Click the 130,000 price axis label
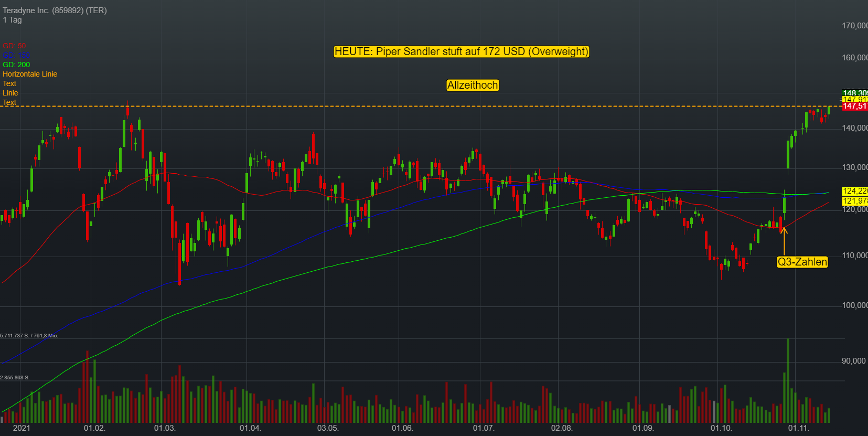The height and width of the screenshot is (436, 868). 855,167
